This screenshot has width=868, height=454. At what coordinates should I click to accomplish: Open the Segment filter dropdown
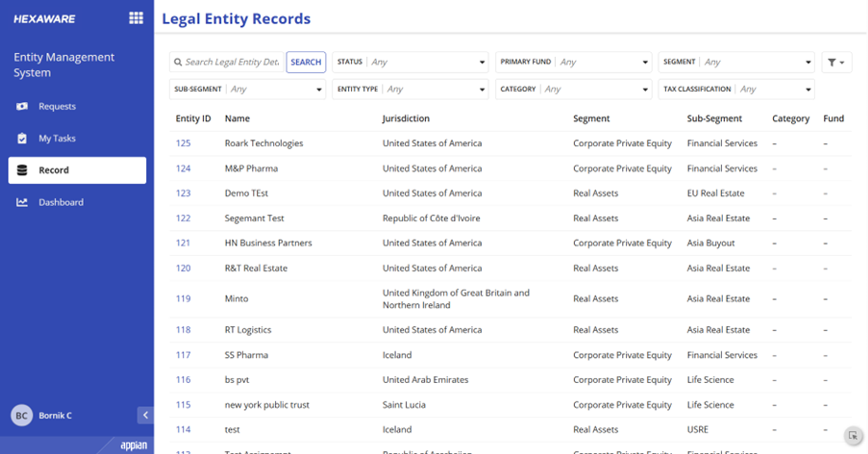[x=736, y=62]
